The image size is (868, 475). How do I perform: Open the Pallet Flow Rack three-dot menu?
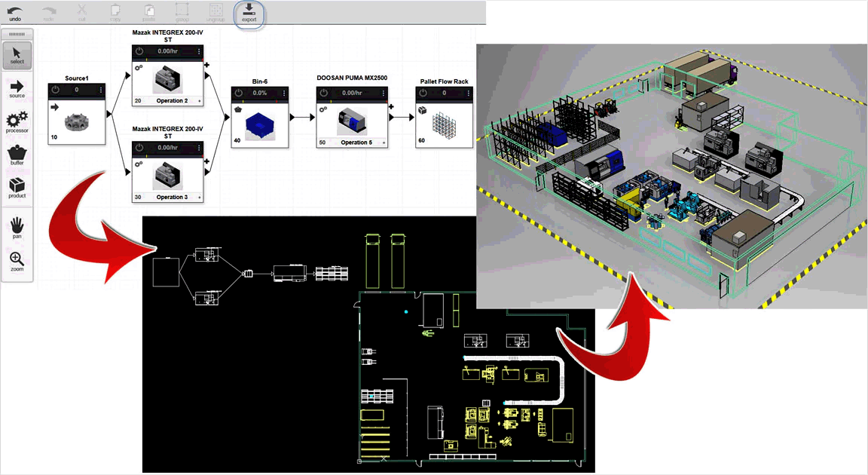click(469, 93)
